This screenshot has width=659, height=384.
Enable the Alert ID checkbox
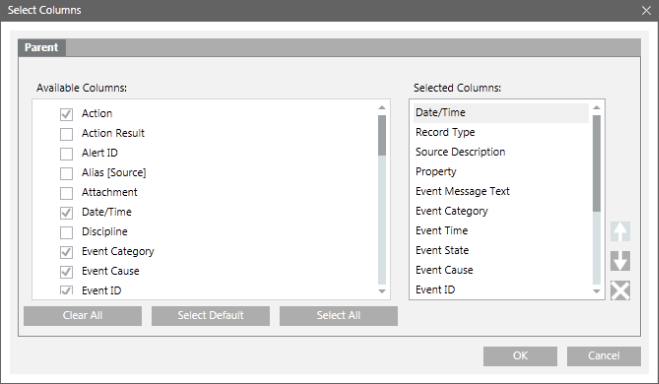66,153
